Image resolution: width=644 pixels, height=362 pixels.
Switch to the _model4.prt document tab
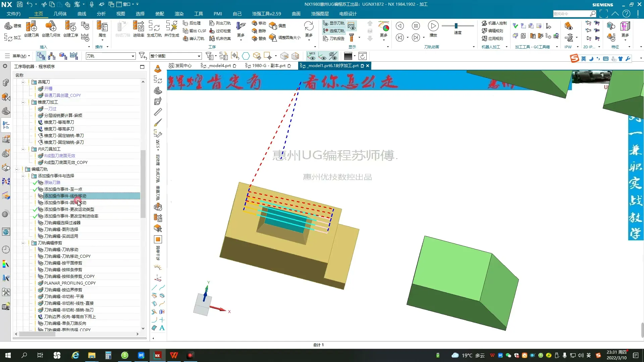click(x=218, y=66)
